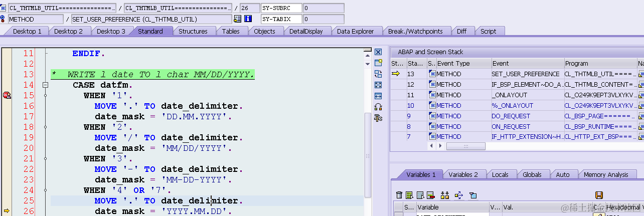Screen dimensions: 644x216
Task: Open the services (headset) tool icon
Action: tap(378, 107)
